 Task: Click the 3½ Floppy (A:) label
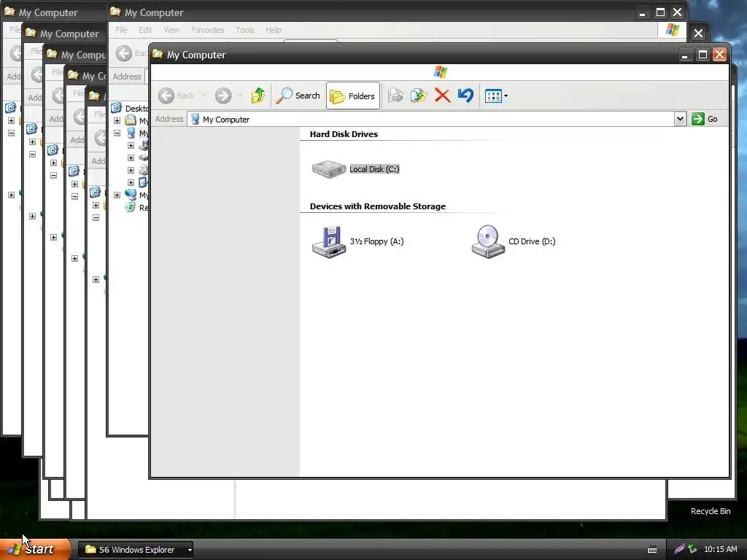coord(377,241)
